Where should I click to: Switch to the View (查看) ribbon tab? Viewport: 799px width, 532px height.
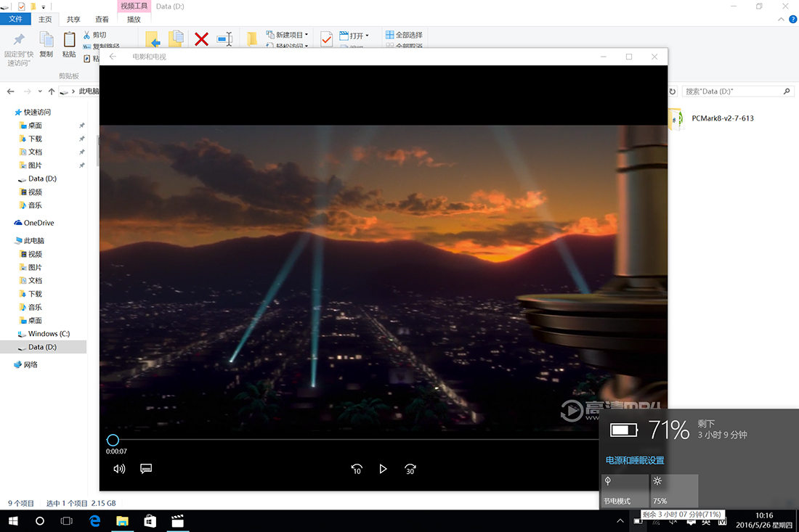click(102, 20)
